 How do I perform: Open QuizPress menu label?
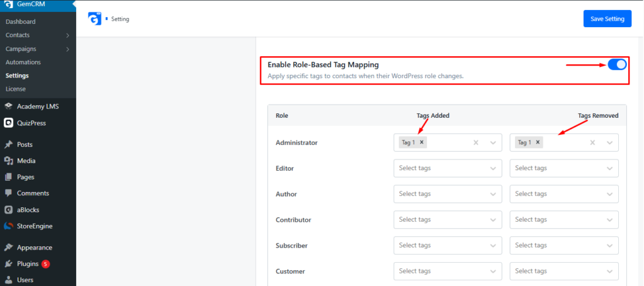tap(31, 123)
